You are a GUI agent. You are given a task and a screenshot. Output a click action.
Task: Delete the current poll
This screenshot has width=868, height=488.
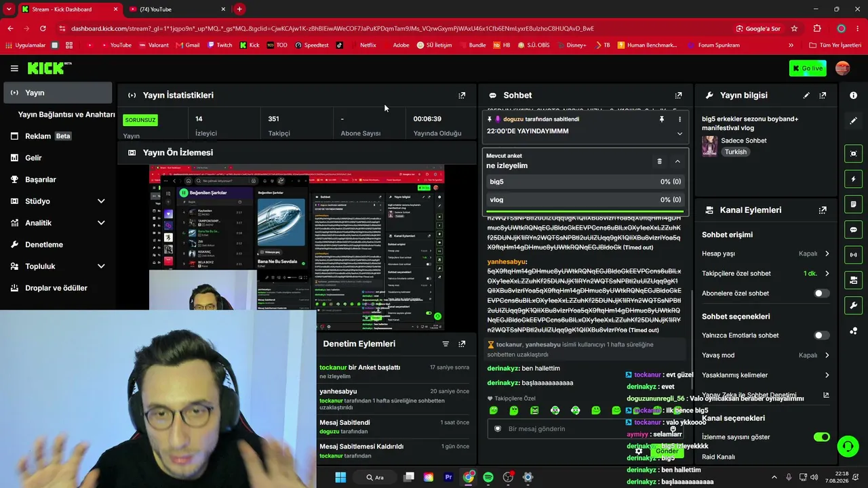click(x=659, y=161)
